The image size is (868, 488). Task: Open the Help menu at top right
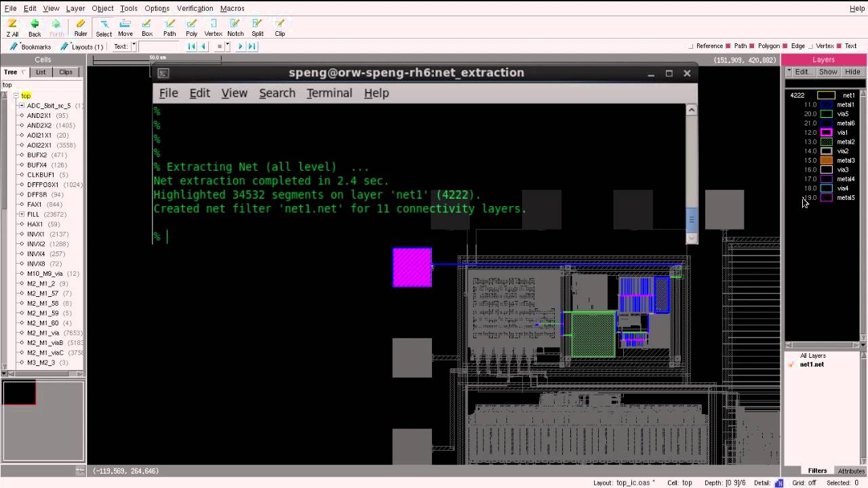857,8
